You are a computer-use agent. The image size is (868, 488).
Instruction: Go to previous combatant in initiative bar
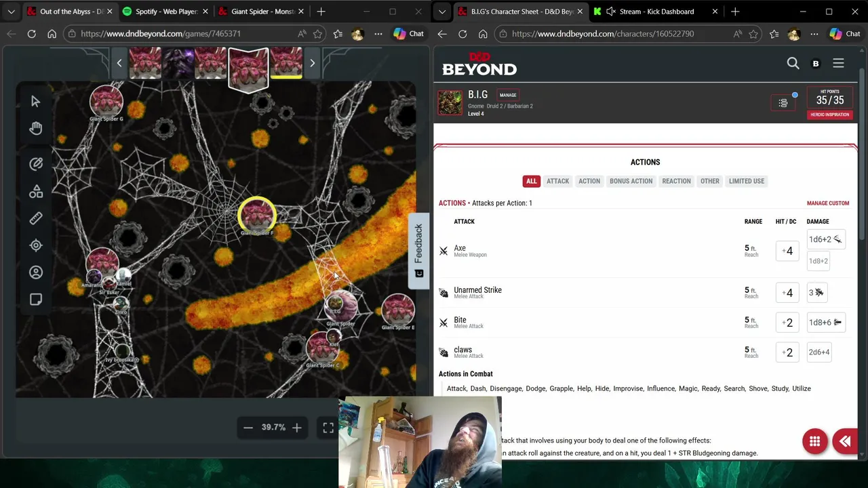point(119,63)
